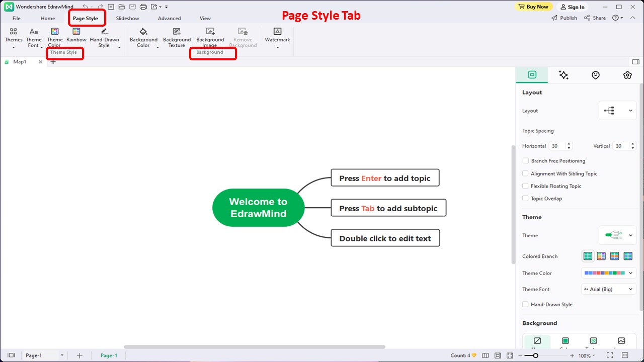Export the mind map via the export icon
The width and height of the screenshot is (644, 362).
[x=154, y=7]
